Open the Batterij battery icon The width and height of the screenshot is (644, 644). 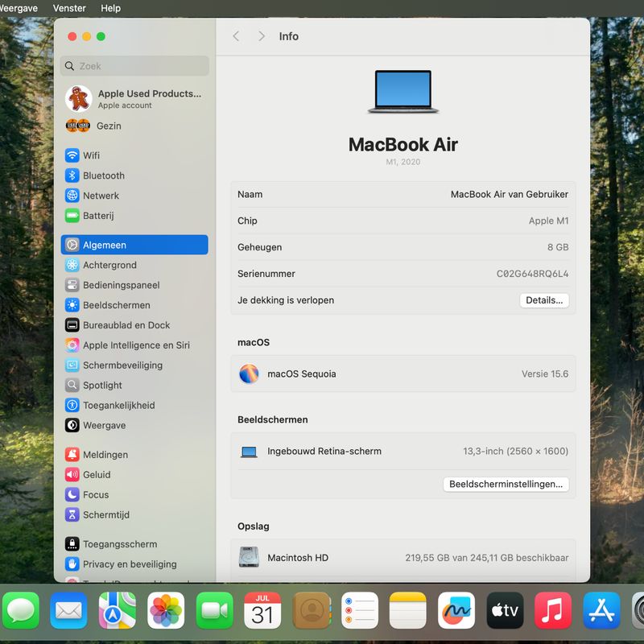pos(72,216)
